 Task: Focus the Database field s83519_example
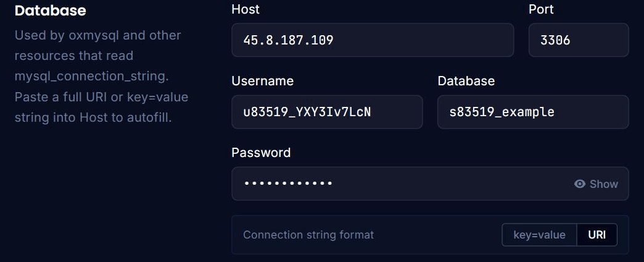click(533, 112)
